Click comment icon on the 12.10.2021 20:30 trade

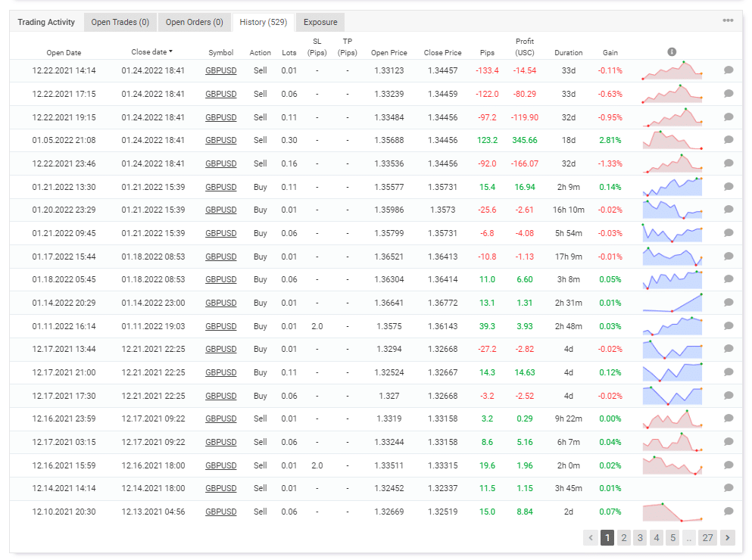pos(729,512)
